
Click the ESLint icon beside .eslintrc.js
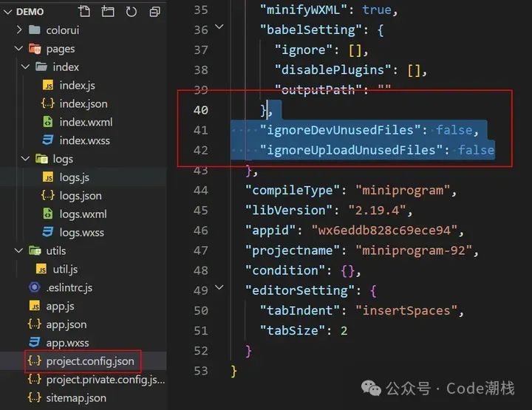35,287
